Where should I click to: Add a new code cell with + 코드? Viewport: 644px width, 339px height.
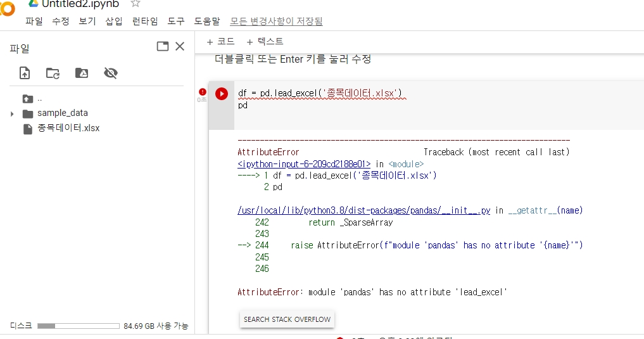coord(220,41)
